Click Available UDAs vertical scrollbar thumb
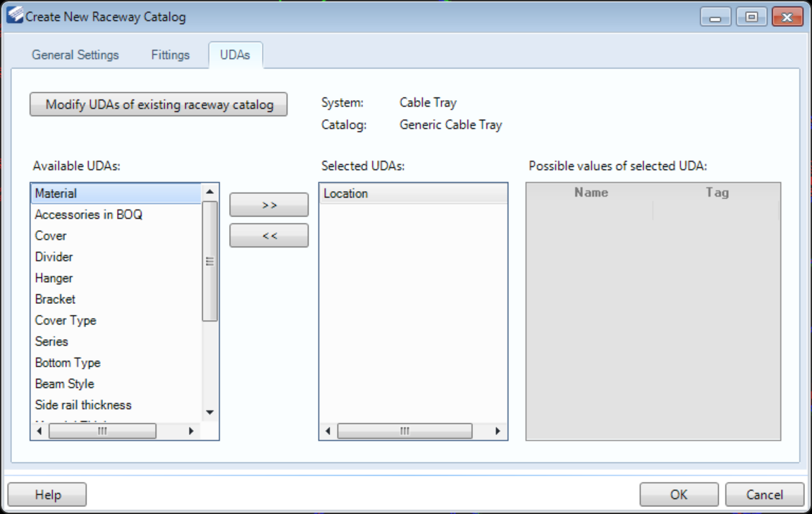Image resolution: width=812 pixels, height=514 pixels. tap(210, 261)
